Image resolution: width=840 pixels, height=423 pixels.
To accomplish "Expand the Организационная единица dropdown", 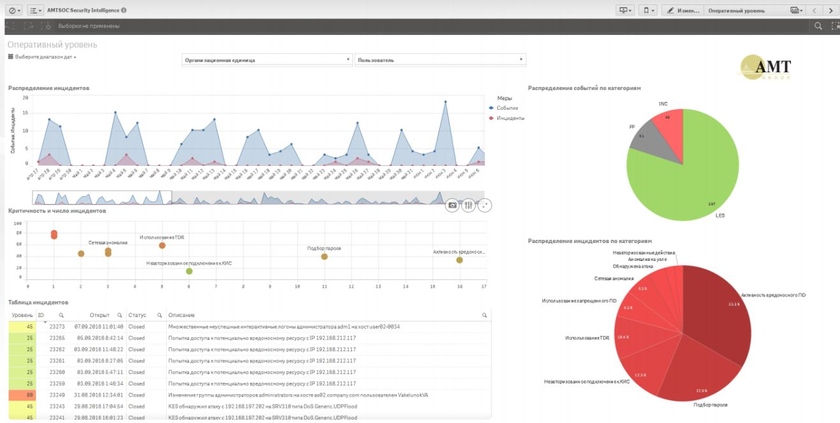I will coord(267,60).
